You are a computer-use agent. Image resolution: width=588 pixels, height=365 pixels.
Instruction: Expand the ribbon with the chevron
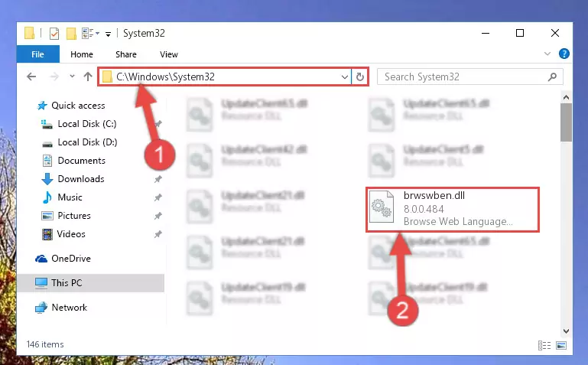click(x=547, y=54)
